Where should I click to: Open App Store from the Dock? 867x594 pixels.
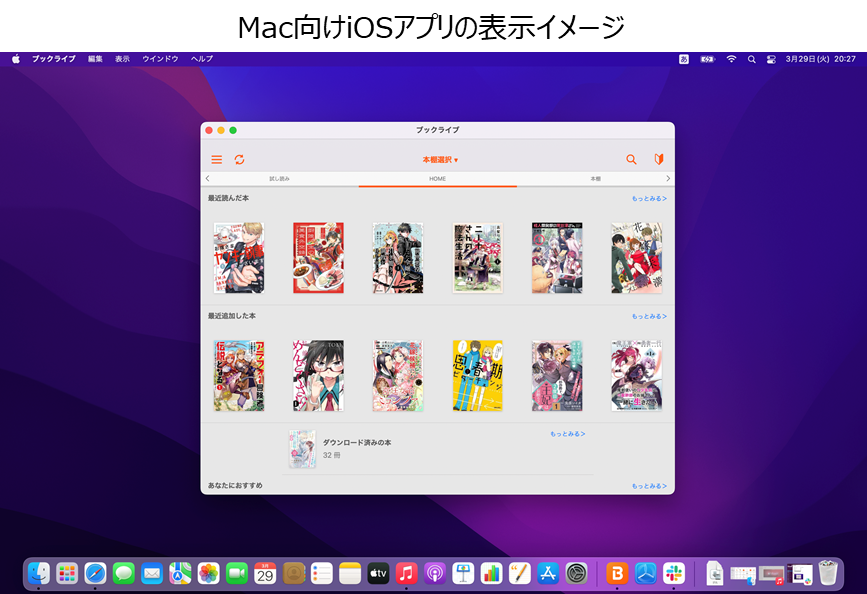click(x=548, y=574)
